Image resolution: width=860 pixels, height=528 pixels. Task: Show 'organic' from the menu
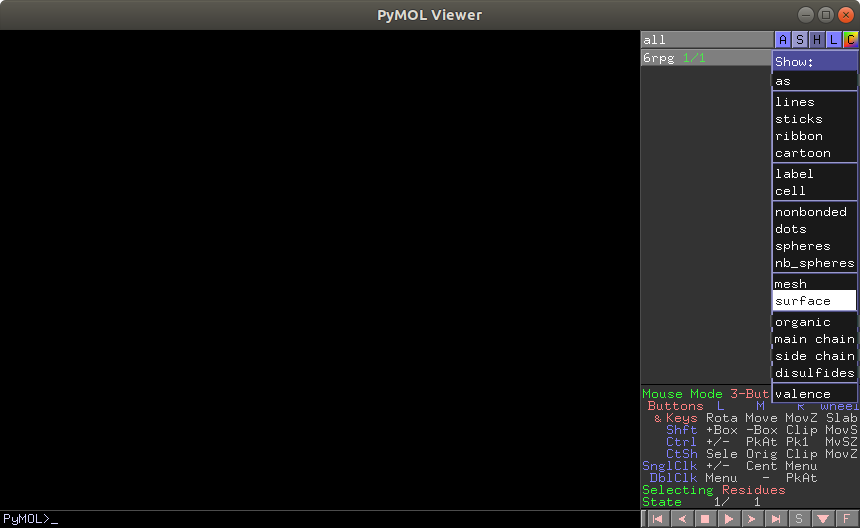point(814,322)
